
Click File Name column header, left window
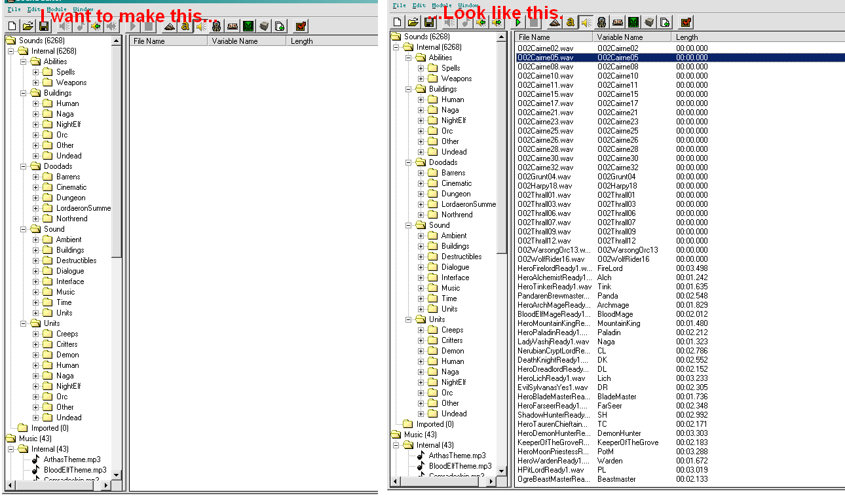[169, 41]
